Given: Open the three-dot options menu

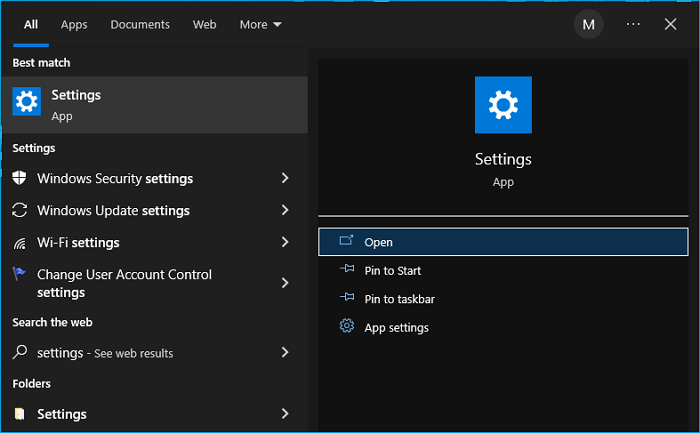Looking at the screenshot, I should tap(633, 24).
